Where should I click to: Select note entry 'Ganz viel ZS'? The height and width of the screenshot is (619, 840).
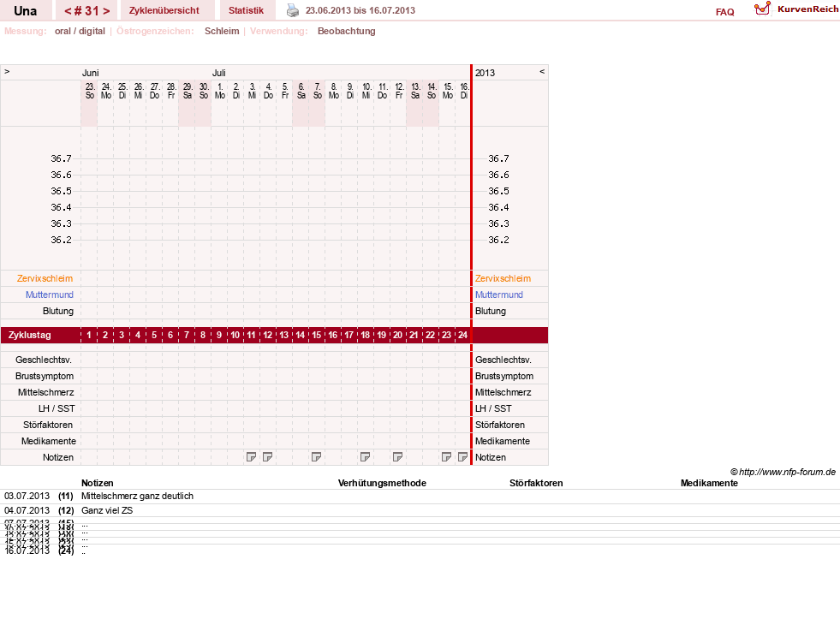tap(107, 510)
